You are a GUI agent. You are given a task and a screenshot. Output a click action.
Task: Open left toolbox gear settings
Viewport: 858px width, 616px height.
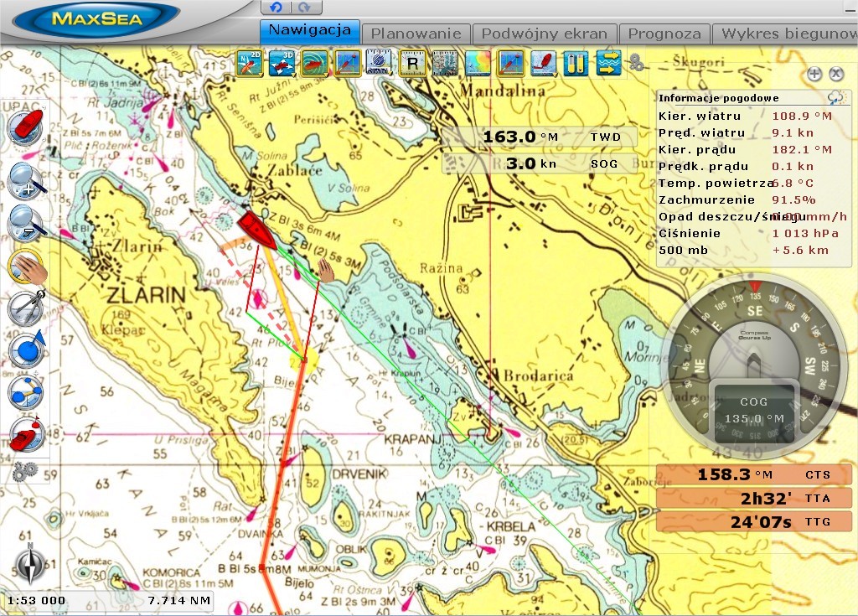point(24,471)
